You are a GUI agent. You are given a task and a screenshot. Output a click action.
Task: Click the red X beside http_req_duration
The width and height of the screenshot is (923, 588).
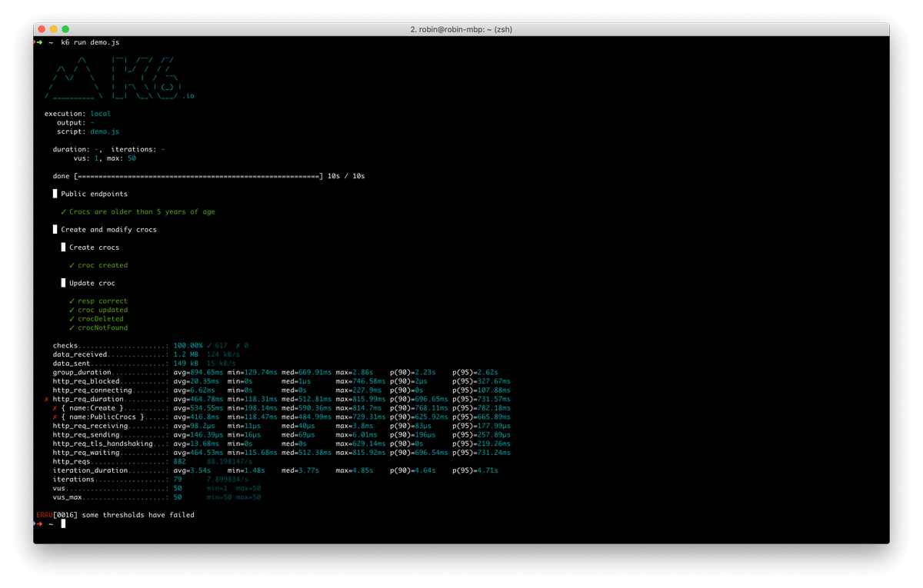point(47,399)
